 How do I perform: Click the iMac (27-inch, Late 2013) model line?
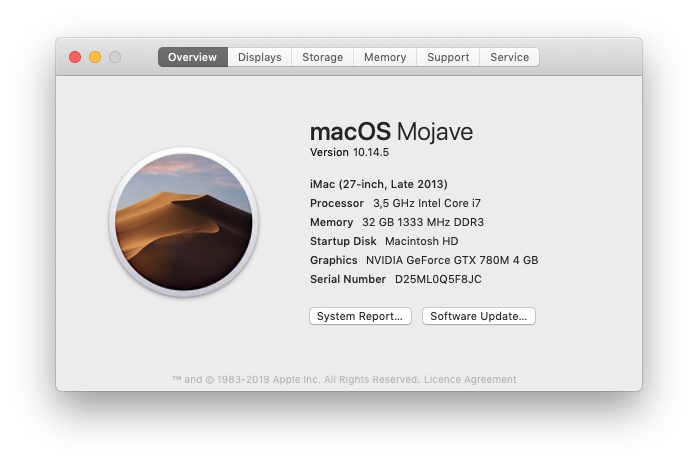(x=378, y=184)
